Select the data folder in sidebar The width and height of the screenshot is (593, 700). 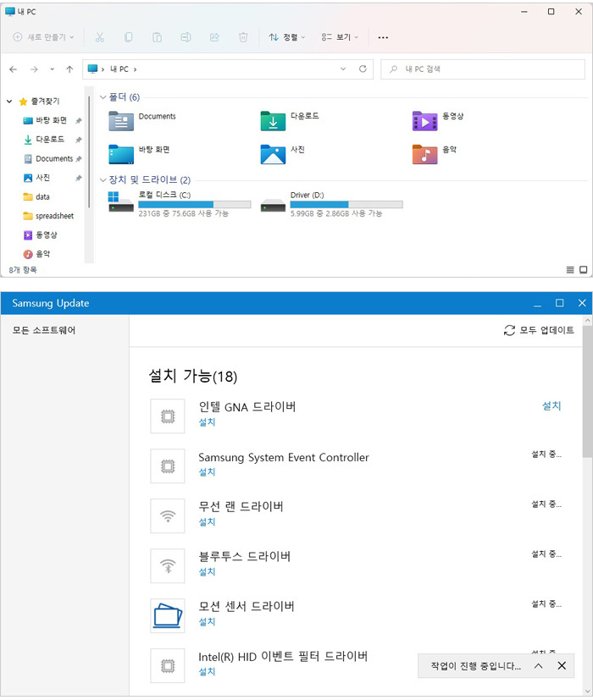tap(36, 197)
